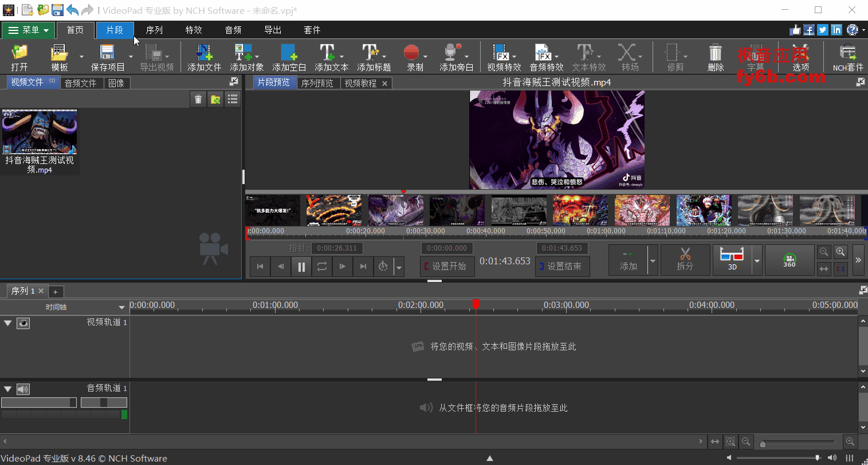Click 设置开始 to set start point
Screen dimensions: 868x465
[447, 267]
